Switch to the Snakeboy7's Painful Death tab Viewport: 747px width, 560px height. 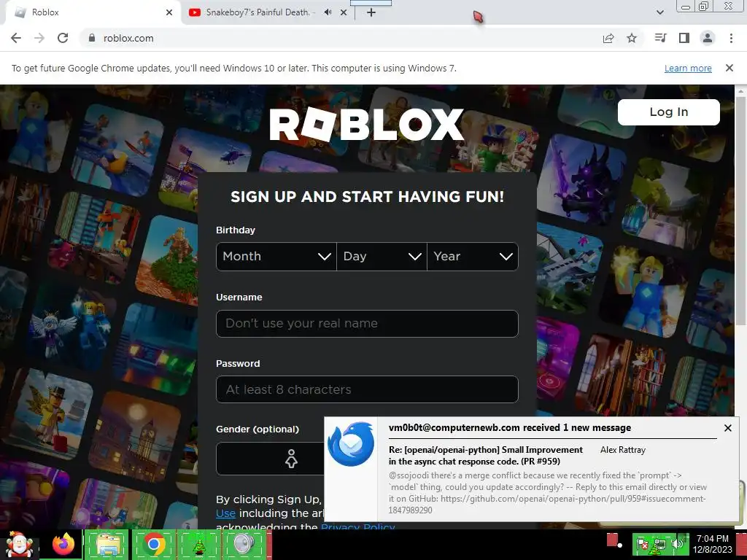tap(267, 12)
